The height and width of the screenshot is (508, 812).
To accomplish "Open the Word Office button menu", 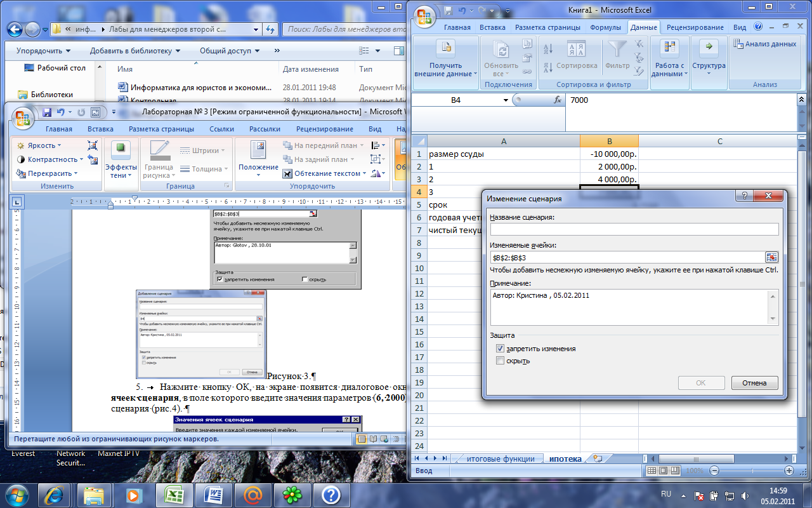I will click(x=23, y=117).
